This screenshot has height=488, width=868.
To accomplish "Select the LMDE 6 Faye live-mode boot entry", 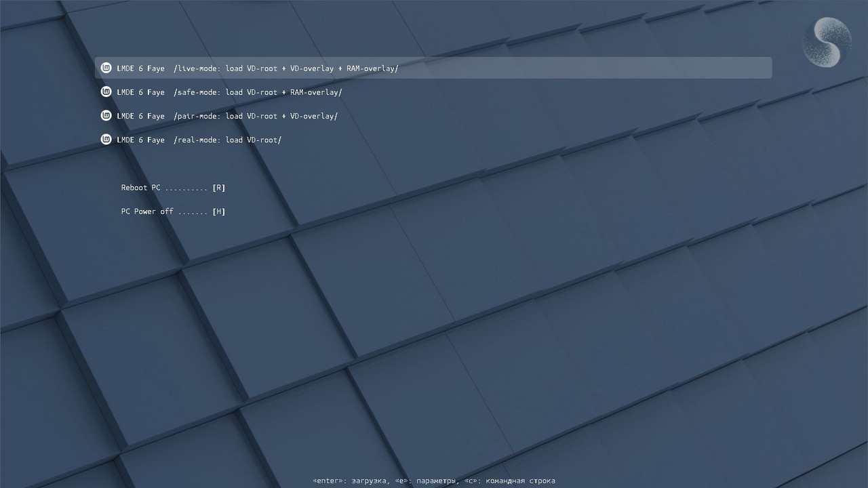I will pyautogui.click(x=433, y=68).
